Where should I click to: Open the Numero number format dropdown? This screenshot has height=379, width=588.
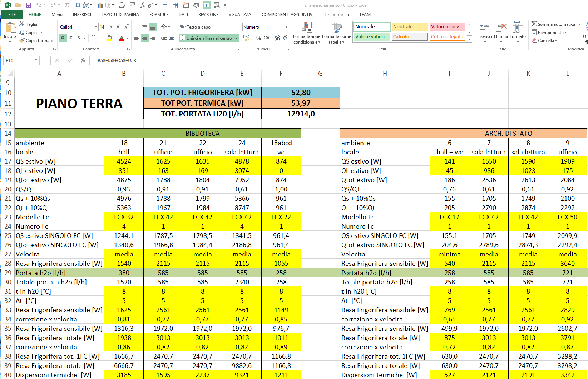point(286,27)
